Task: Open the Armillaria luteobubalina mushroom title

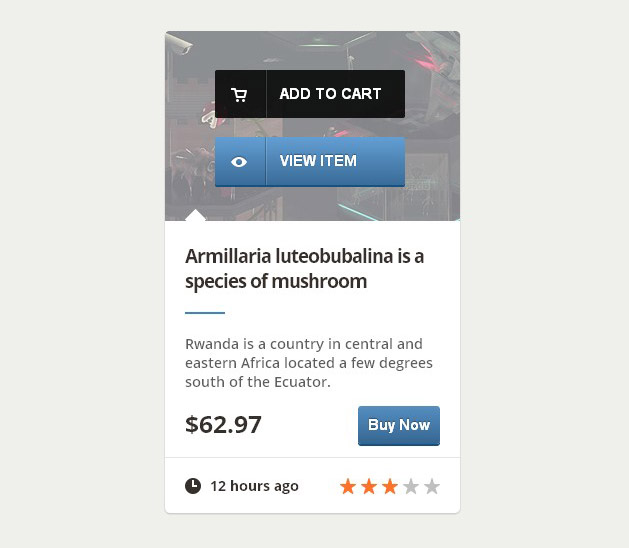Action: pyautogui.click(x=305, y=269)
